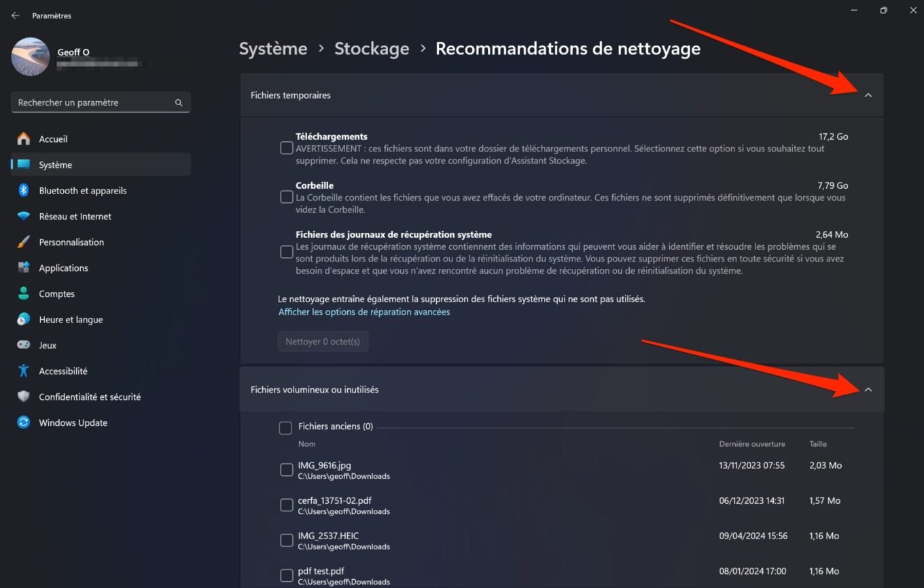Select the IMG_9616.jpg checkbox
Image resolution: width=924 pixels, height=588 pixels.
[287, 470]
